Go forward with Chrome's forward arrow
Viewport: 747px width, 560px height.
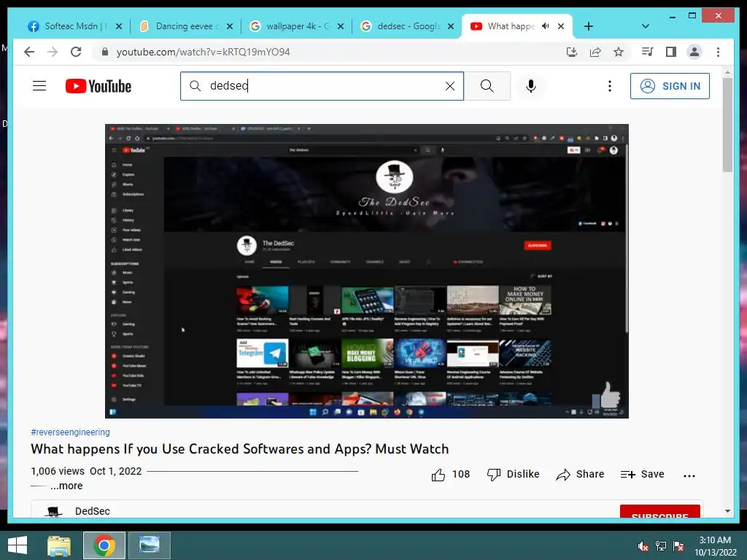(53, 52)
